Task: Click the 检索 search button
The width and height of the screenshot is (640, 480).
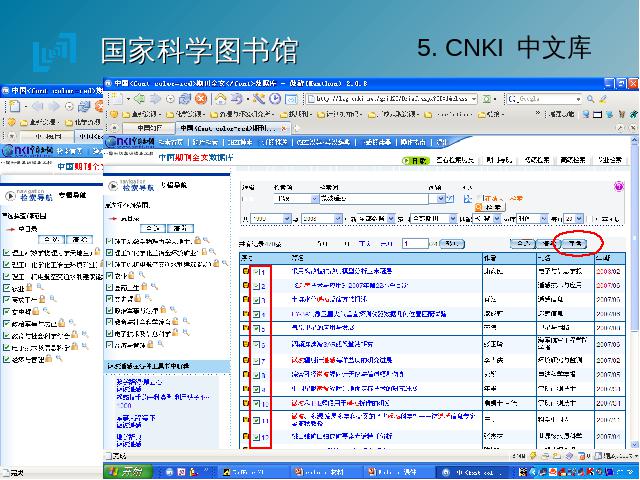Action: coord(490,207)
